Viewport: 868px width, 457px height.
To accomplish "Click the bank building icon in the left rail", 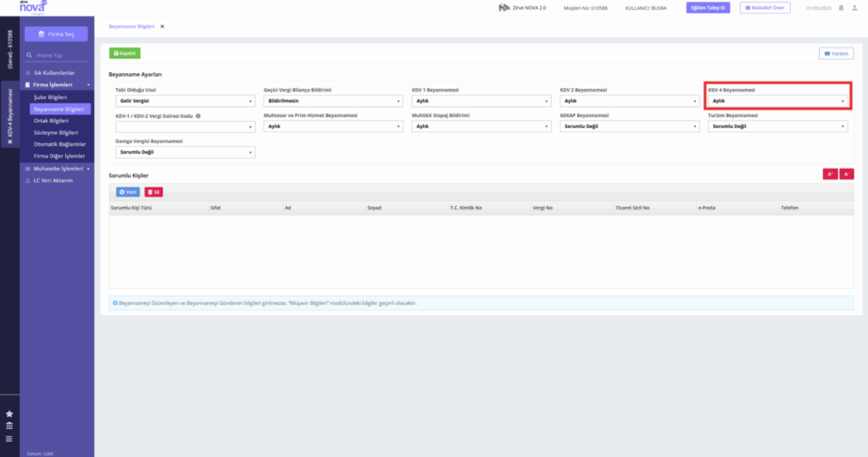I will coord(9,426).
